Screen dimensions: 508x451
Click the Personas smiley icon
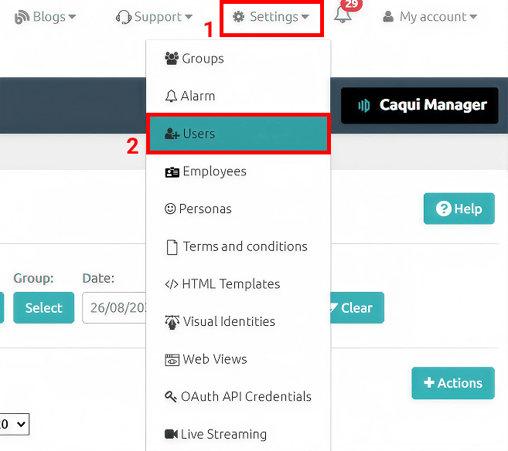point(170,209)
